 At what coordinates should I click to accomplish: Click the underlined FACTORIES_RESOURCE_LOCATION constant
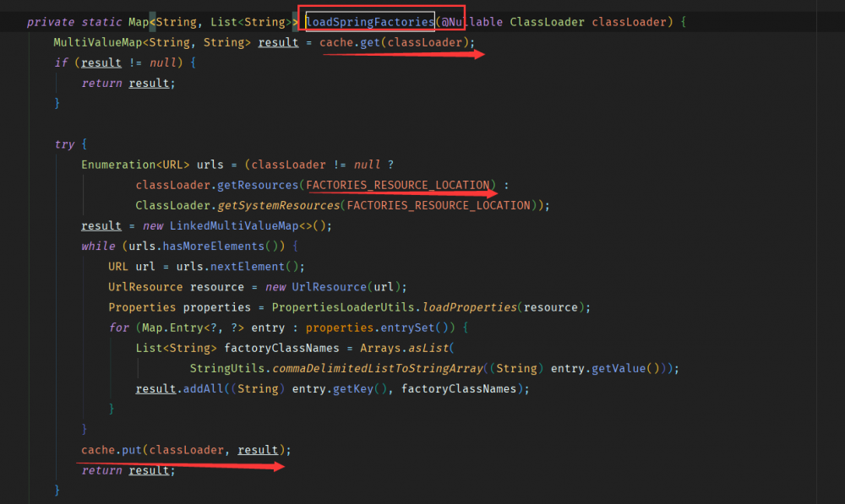tap(397, 184)
